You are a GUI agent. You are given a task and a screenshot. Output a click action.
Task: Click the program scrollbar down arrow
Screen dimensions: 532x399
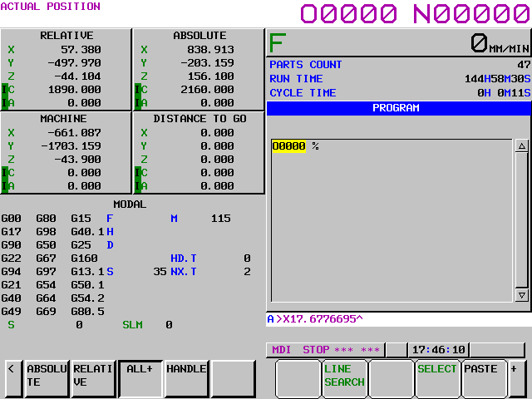[x=521, y=295]
